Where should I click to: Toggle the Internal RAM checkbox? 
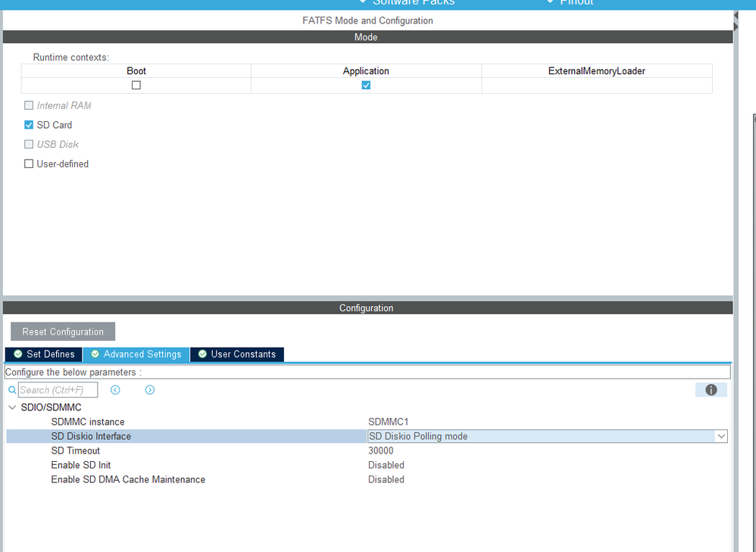click(29, 105)
